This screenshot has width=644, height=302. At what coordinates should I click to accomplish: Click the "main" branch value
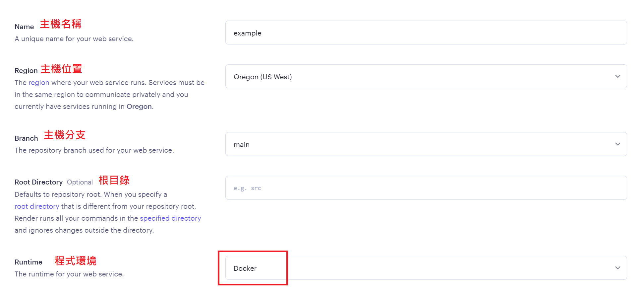coord(241,144)
